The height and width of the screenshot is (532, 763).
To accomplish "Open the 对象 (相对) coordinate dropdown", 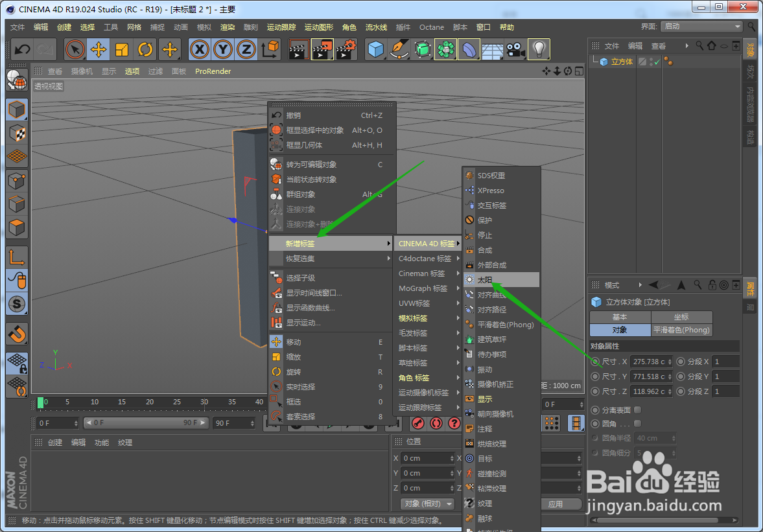I will [427, 503].
